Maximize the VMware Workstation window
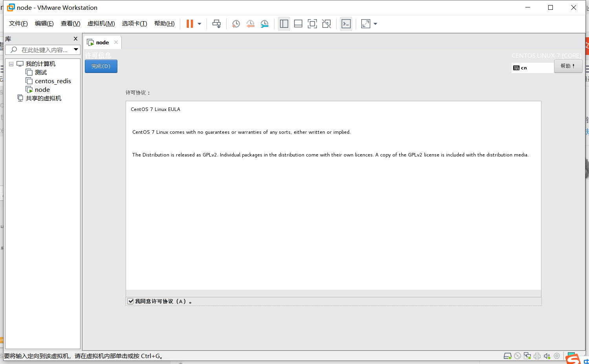 pos(551,7)
